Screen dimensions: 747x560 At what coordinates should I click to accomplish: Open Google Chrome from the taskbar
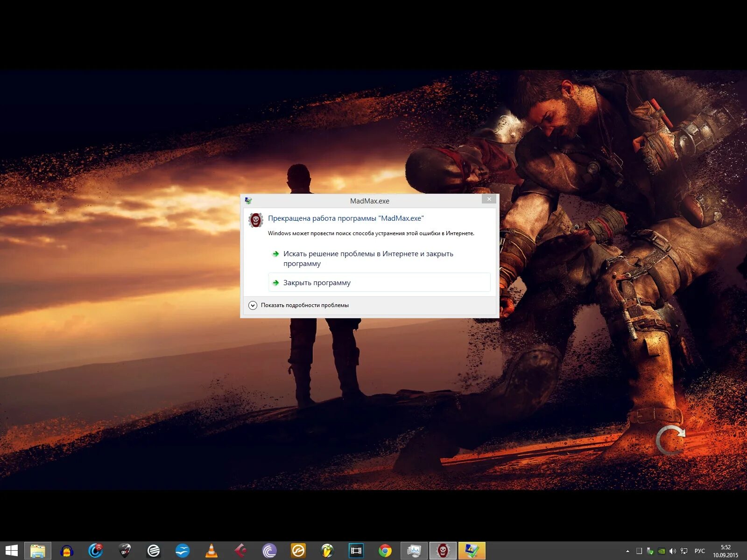(x=385, y=551)
